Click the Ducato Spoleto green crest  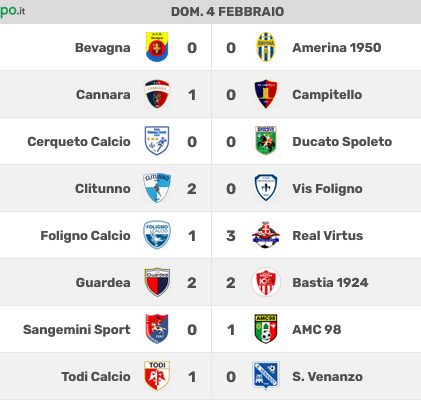266,141
